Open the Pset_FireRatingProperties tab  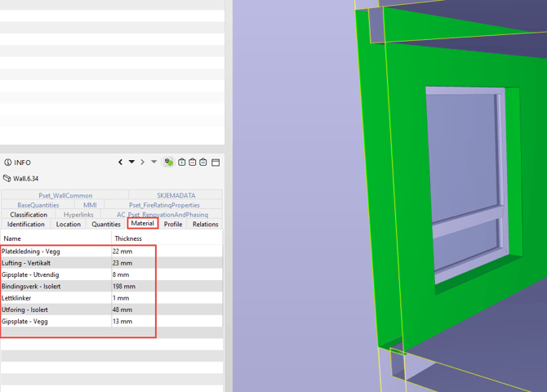(164, 205)
